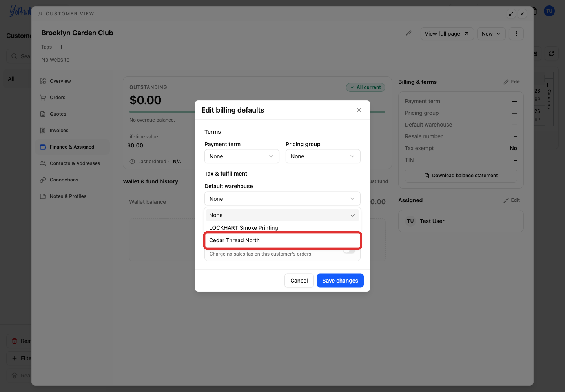Open the New dropdown button
565x392 pixels.
[x=491, y=34]
